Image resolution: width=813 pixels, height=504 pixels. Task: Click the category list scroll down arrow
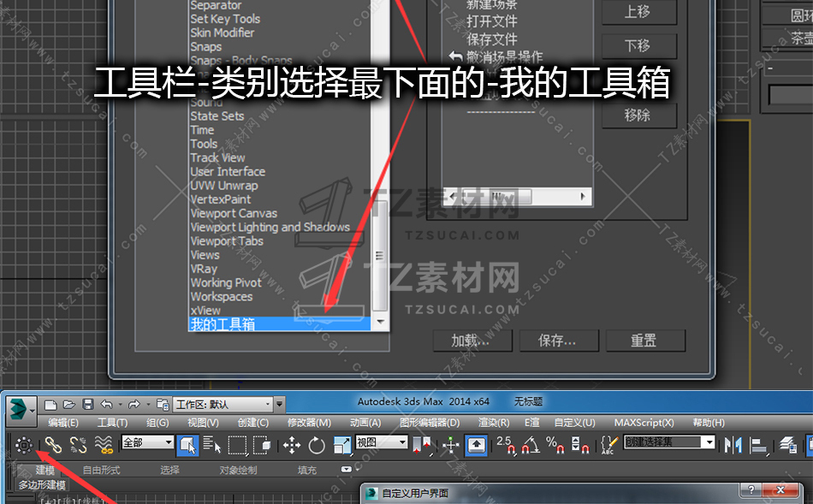(x=380, y=322)
